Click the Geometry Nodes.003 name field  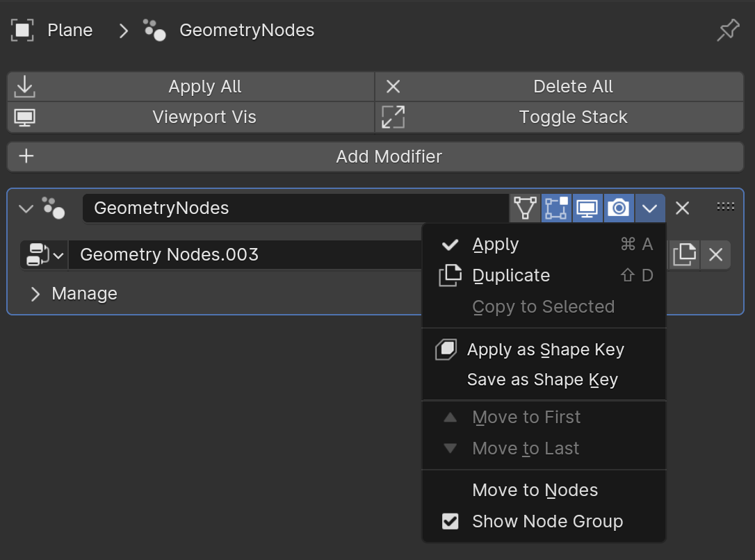245,254
